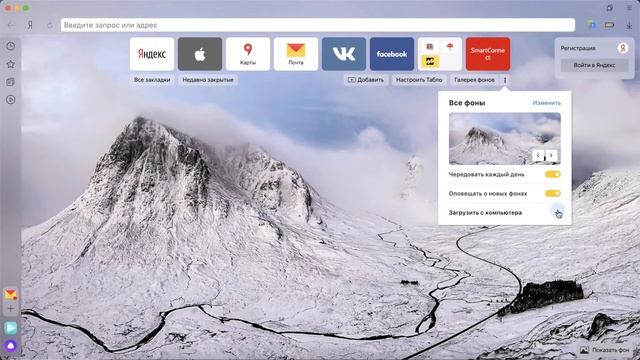The width and height of the screenshot is (640, 360).
Task: Click Показать фон at bottom right
Action: pos(605,350)
